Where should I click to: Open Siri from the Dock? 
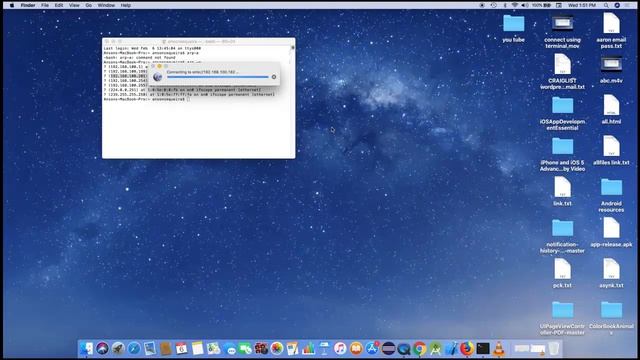(x=102, y=349)
